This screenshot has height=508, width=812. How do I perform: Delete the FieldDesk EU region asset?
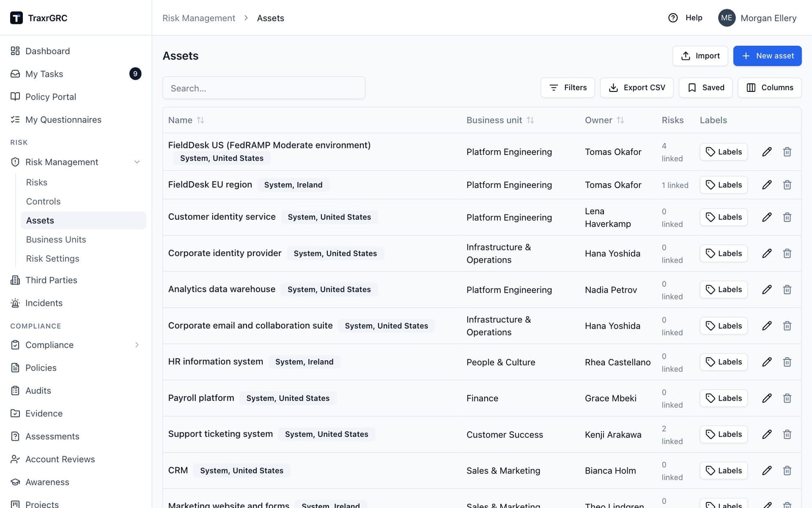point(787,185)
